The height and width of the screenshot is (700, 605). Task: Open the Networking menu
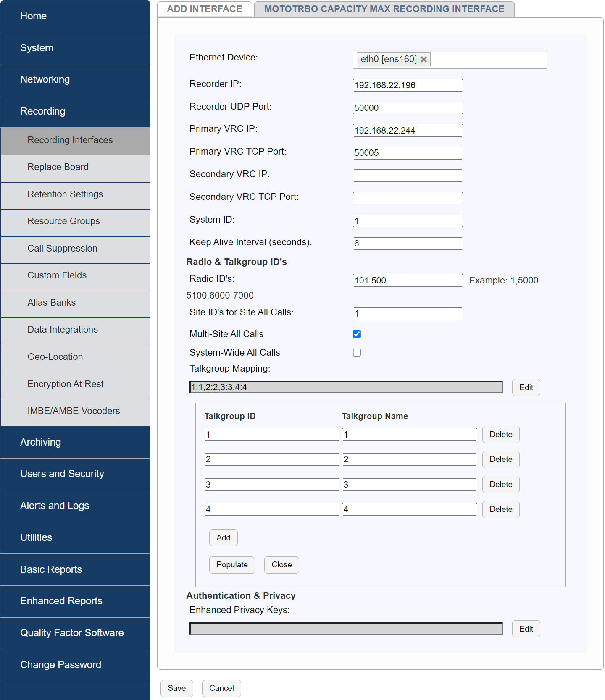pyautogui.click(x=76, y=79)
